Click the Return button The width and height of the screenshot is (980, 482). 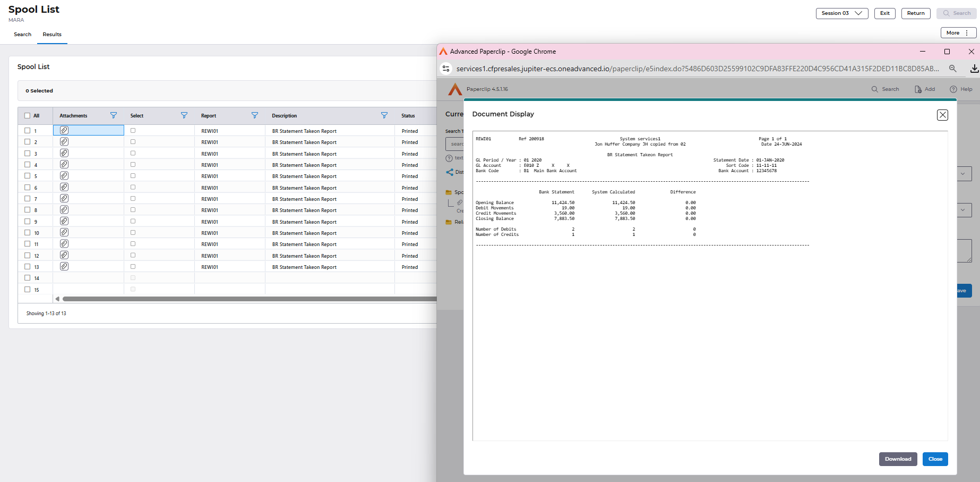coord(915,13)
